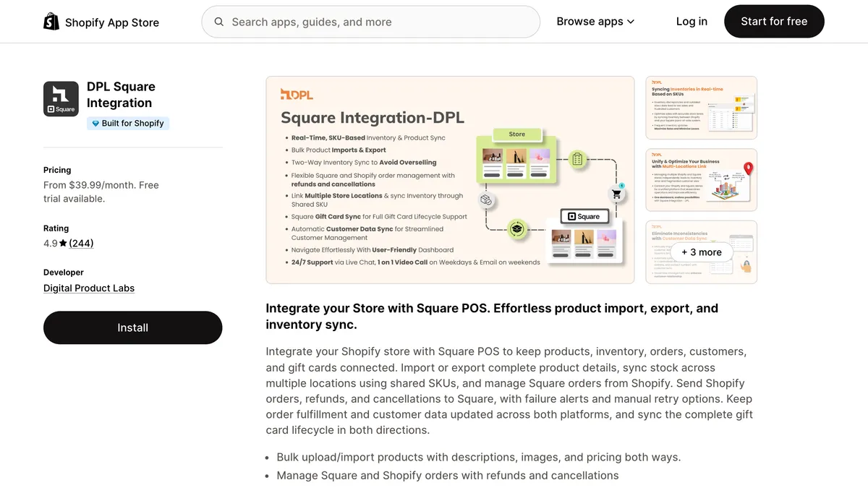
Task: Click the DPL Square Integration heading
Action: [121, 95]
